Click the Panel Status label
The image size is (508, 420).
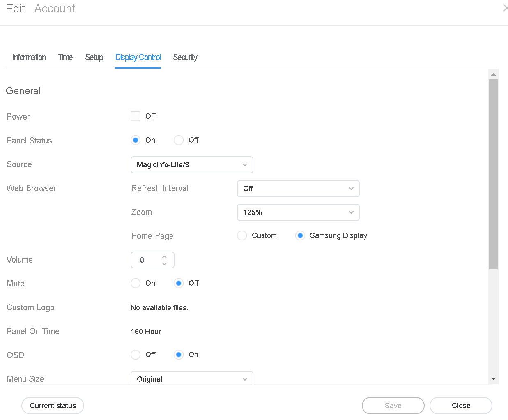click(29, 141)
